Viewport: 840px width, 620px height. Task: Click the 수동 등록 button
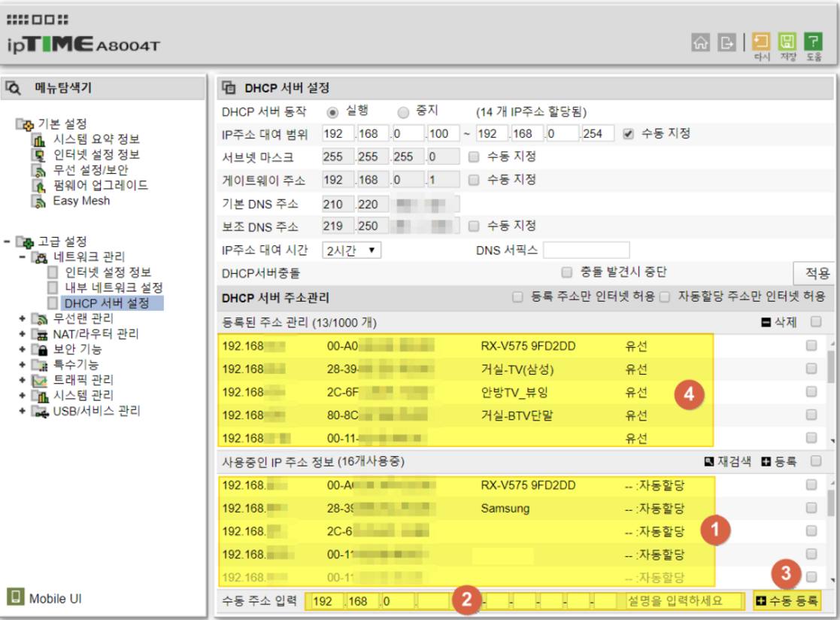pos(787,600)
